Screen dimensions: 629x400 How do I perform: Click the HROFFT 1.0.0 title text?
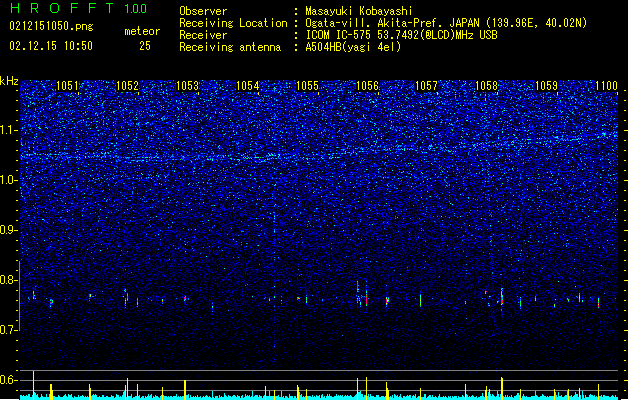click(79, 8)
